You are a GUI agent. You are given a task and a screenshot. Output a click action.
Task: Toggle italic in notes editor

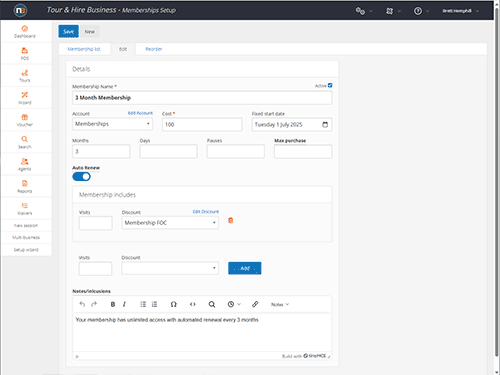pos(124,304)
